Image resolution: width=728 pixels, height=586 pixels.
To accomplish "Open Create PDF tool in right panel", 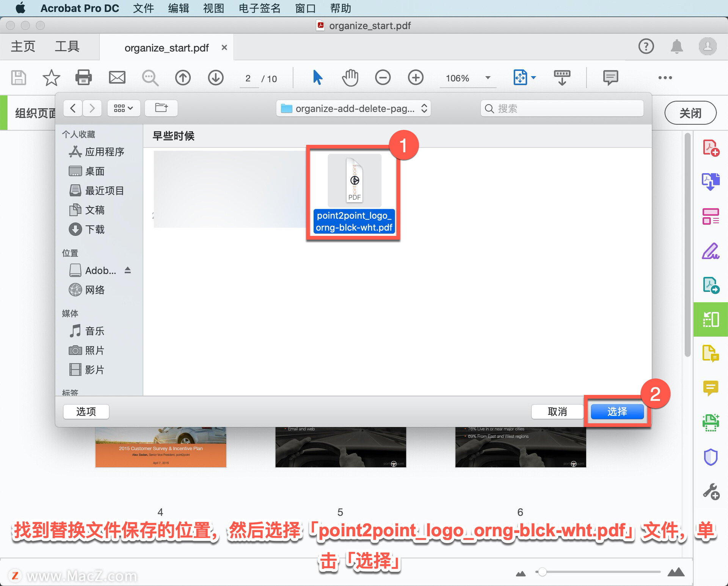I will point(711,148).
